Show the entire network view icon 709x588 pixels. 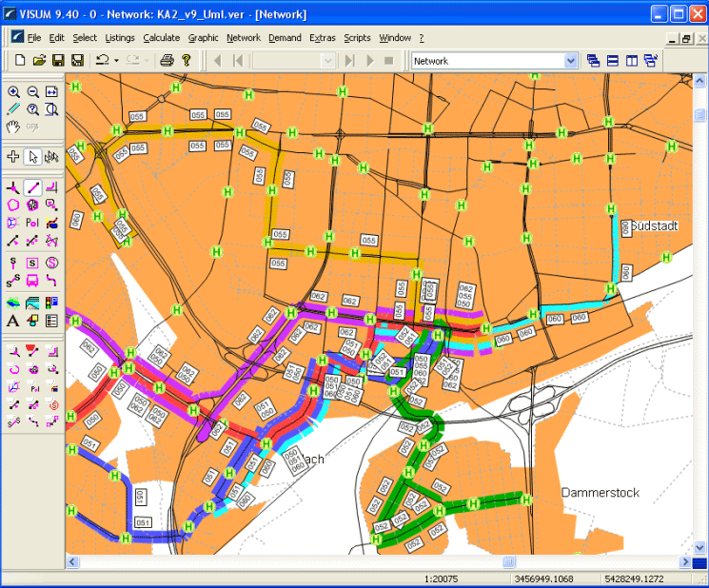(x=51, y=91)
